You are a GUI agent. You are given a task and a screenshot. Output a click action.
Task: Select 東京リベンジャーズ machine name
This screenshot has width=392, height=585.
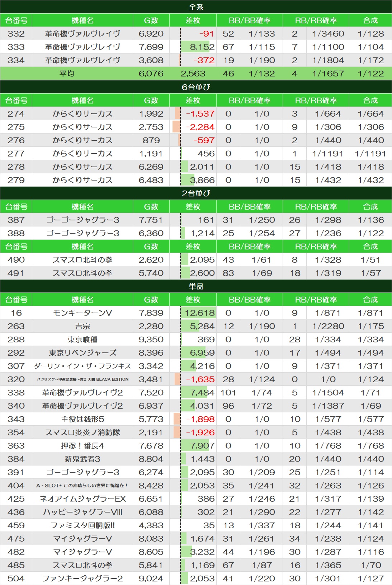(x=82, y=353)
